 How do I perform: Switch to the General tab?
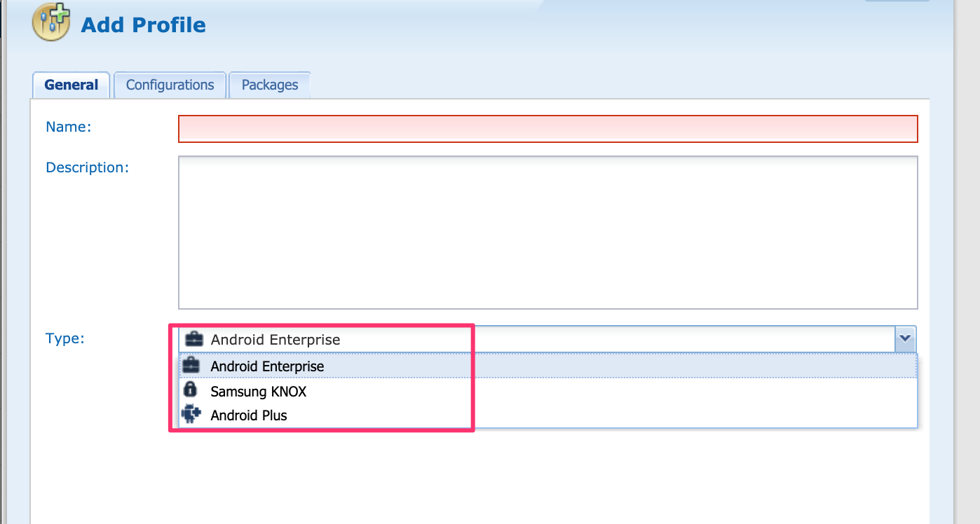tap(71, 85)
